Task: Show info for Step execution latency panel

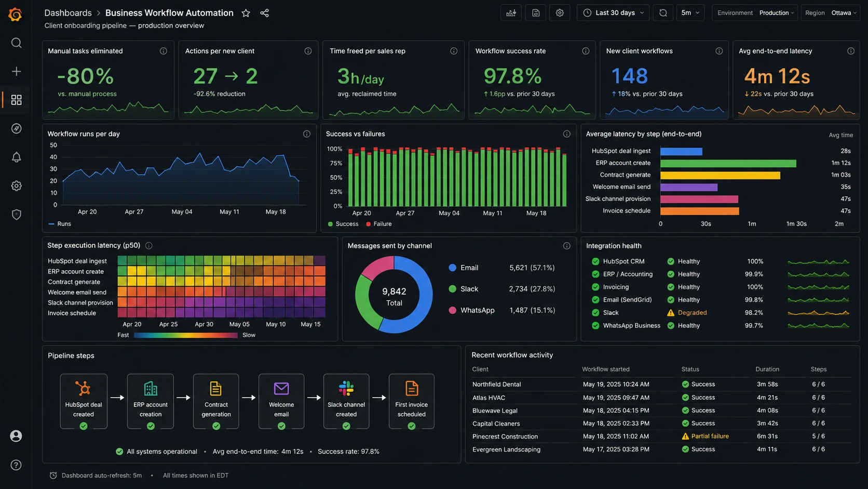Action: coord(149,245)
